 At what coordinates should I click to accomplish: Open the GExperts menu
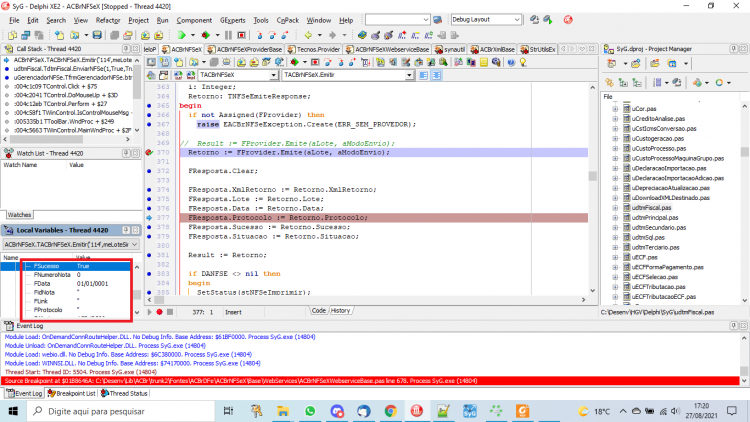[x=232, y=20]
